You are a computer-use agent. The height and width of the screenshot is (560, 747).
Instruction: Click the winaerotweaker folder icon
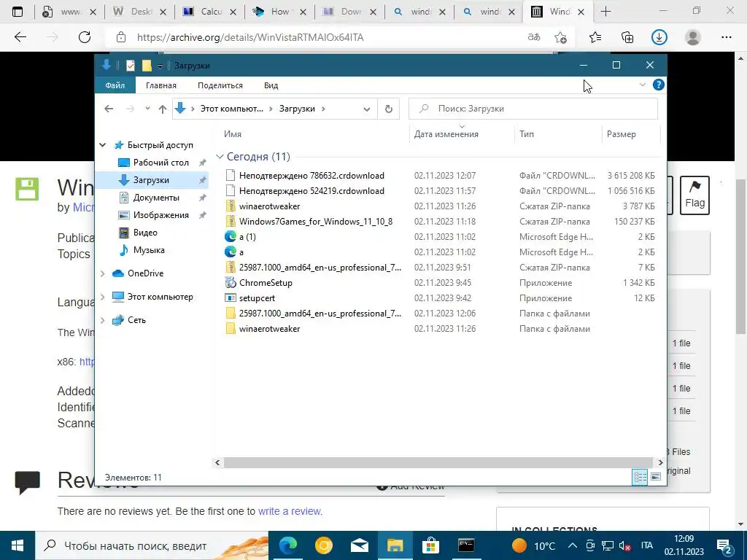[x=231, y=329]
